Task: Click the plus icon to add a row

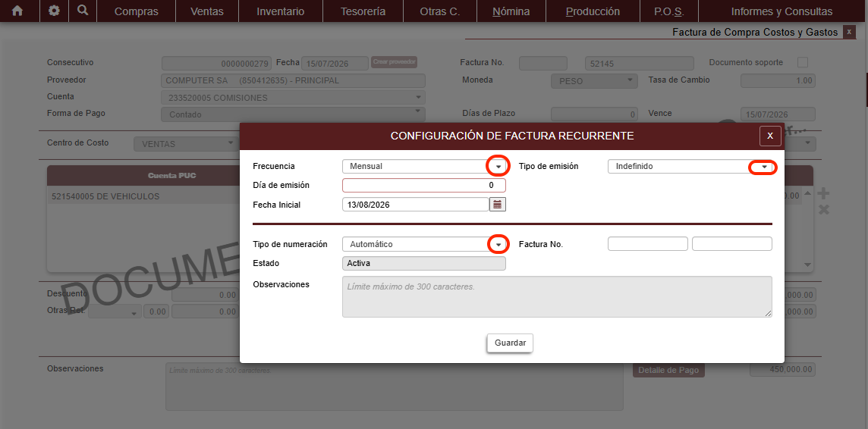Action: pyautogui.click(x=824, y=193)
